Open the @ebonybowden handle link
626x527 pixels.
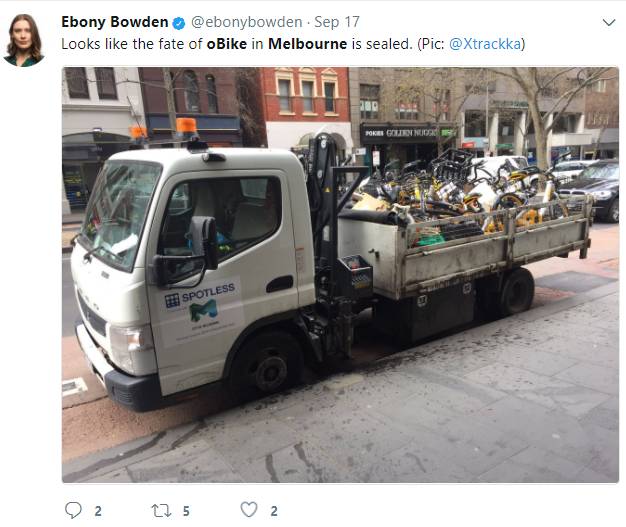[246, 22]
